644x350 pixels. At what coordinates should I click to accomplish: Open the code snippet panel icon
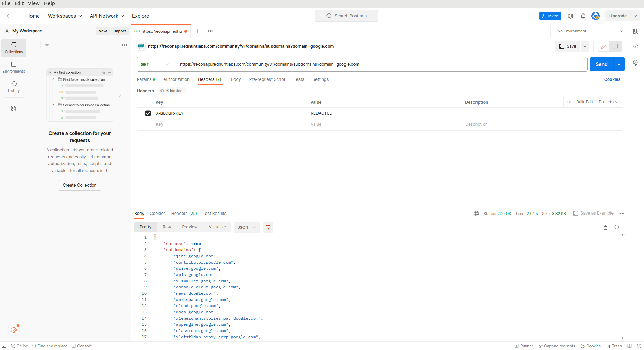click(x=636, y=46)
